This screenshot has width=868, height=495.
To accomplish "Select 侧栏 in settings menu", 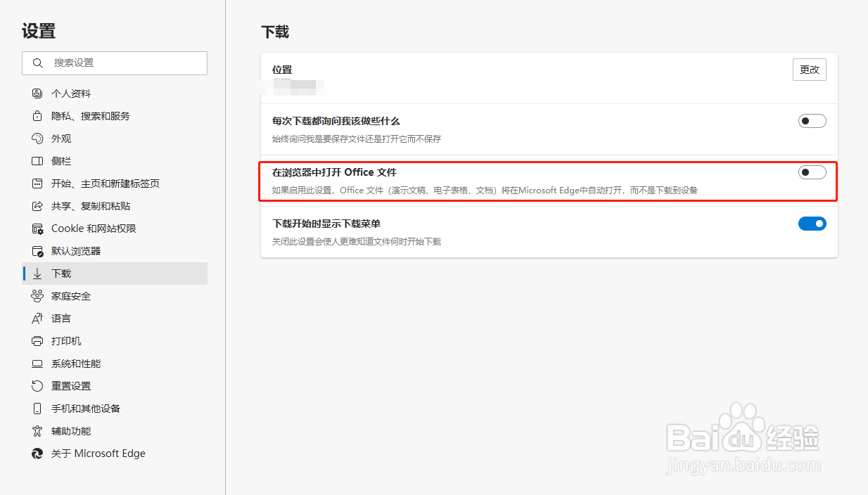I will pos(115,161).
